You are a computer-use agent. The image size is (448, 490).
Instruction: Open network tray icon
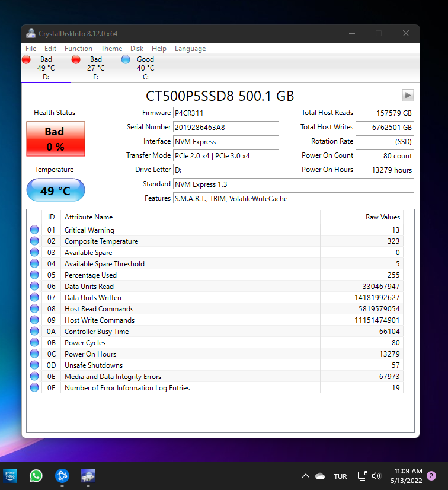(362, 476)
